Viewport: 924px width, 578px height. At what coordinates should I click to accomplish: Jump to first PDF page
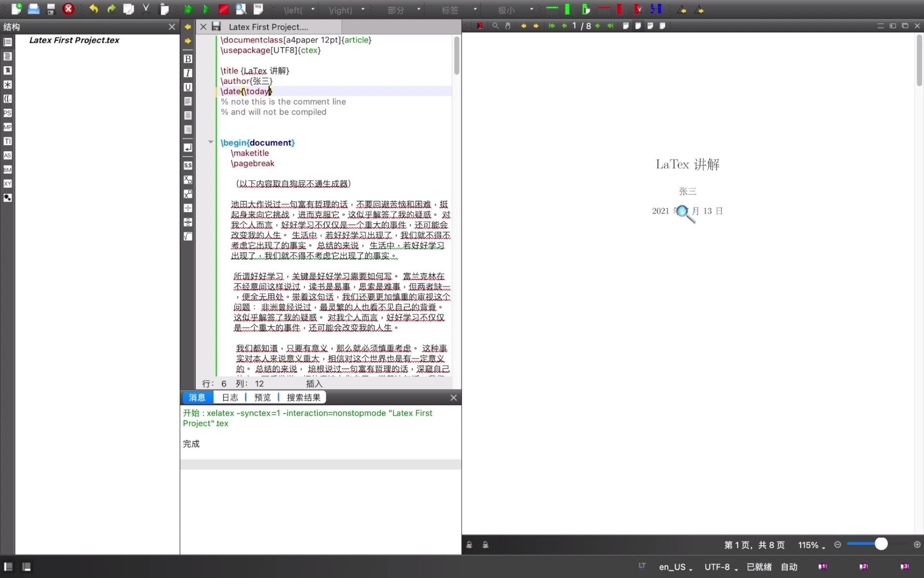pos(552,26)
